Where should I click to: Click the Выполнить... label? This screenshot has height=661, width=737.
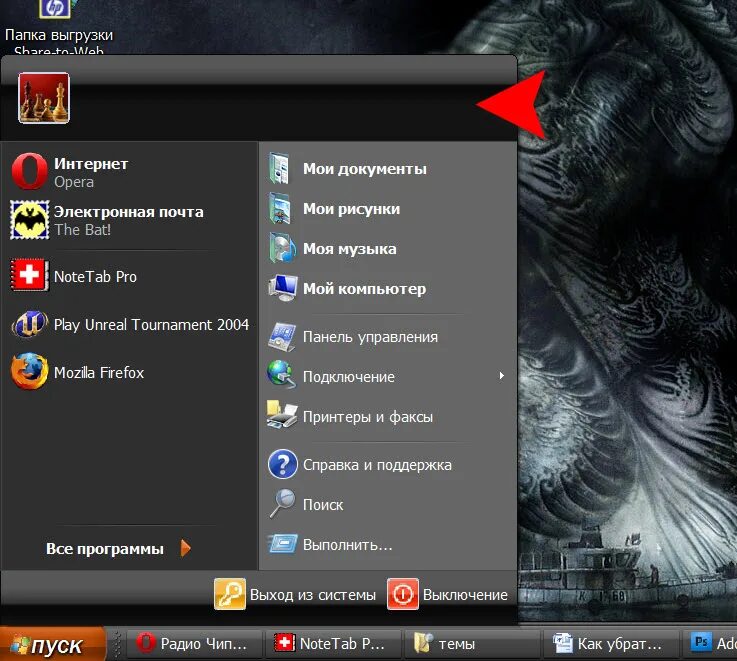coord(348,545)
